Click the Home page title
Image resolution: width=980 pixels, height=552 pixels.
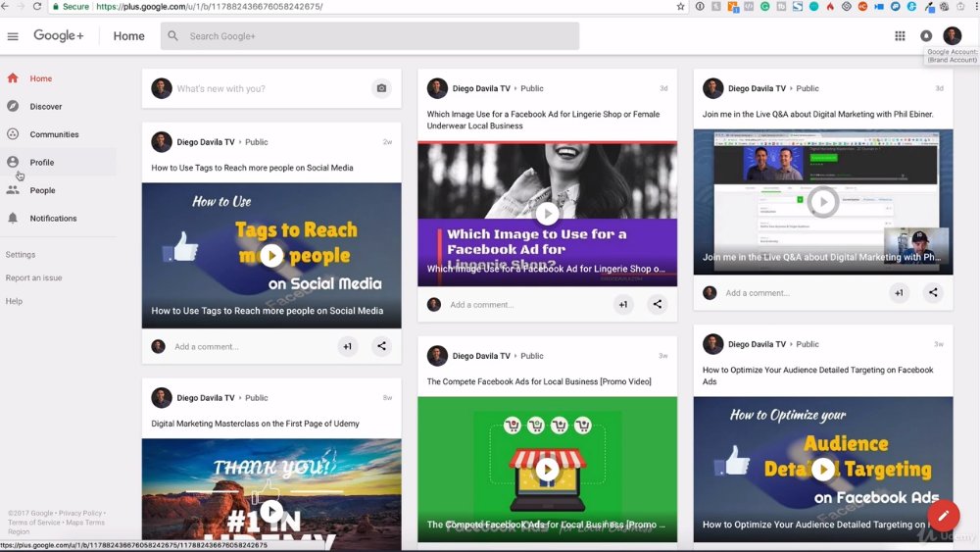[128, 36]
